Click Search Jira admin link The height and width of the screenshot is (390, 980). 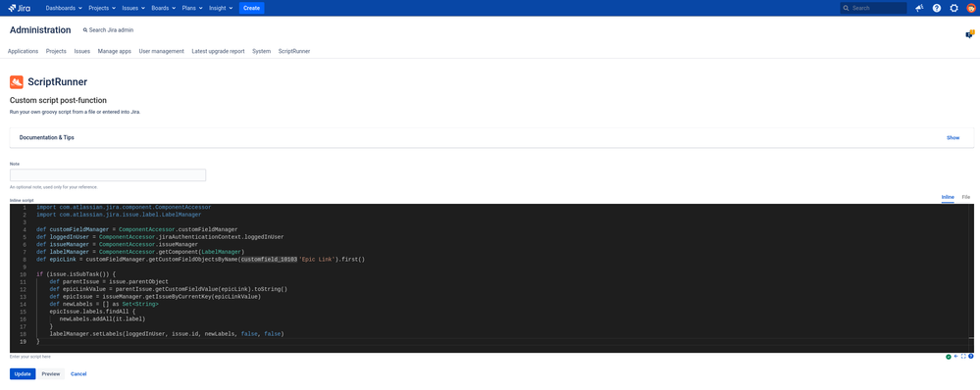point(108,30)
